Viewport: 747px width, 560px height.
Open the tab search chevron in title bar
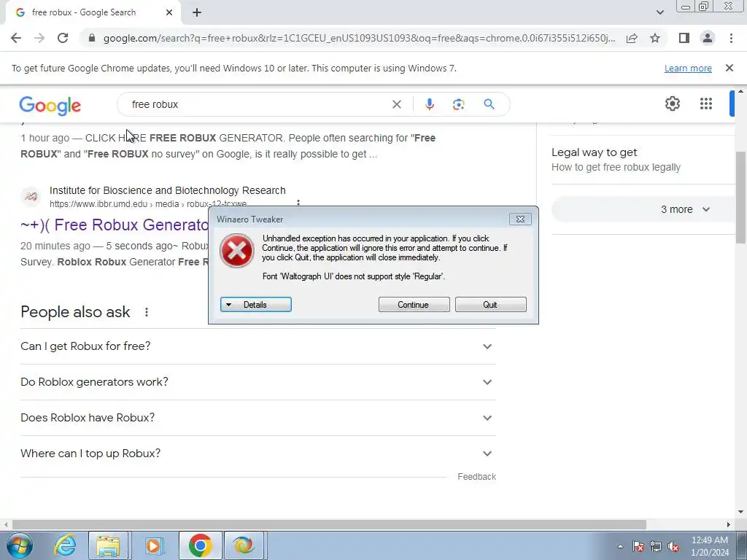(659, 12)
